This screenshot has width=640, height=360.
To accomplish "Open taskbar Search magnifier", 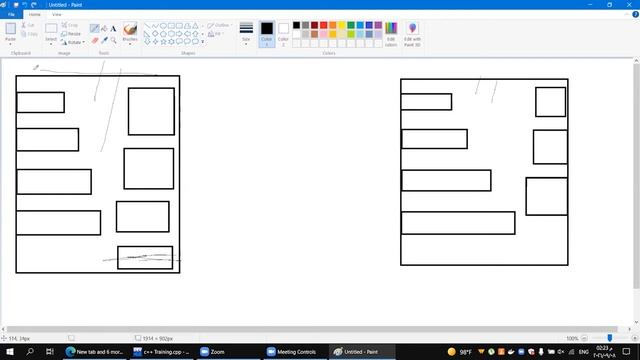I will click(x=30, y=351).
